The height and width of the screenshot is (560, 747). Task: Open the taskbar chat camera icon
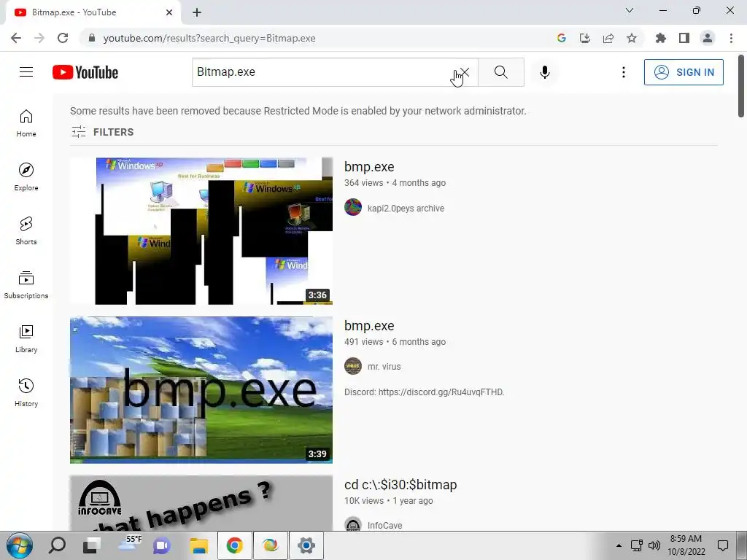coord(161,545)
